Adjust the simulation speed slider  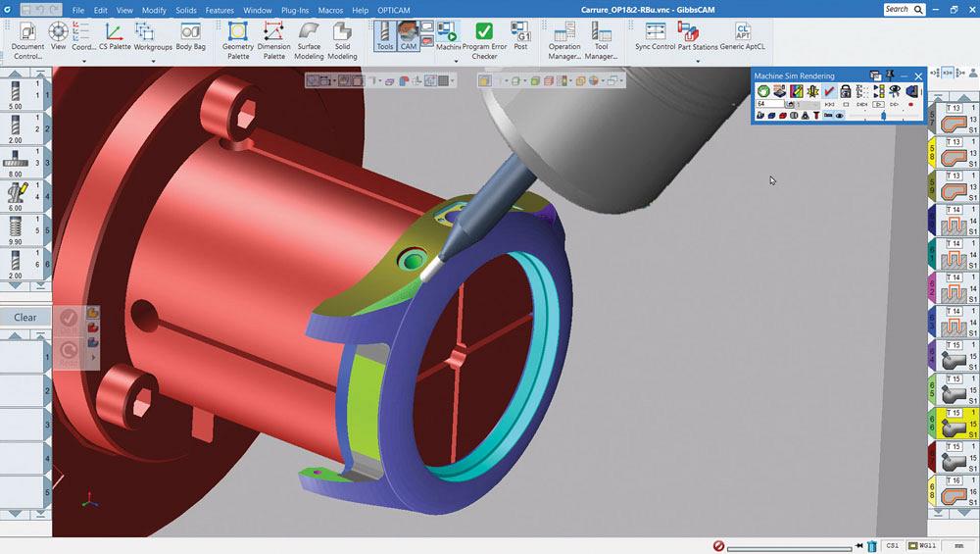(884, 116)
